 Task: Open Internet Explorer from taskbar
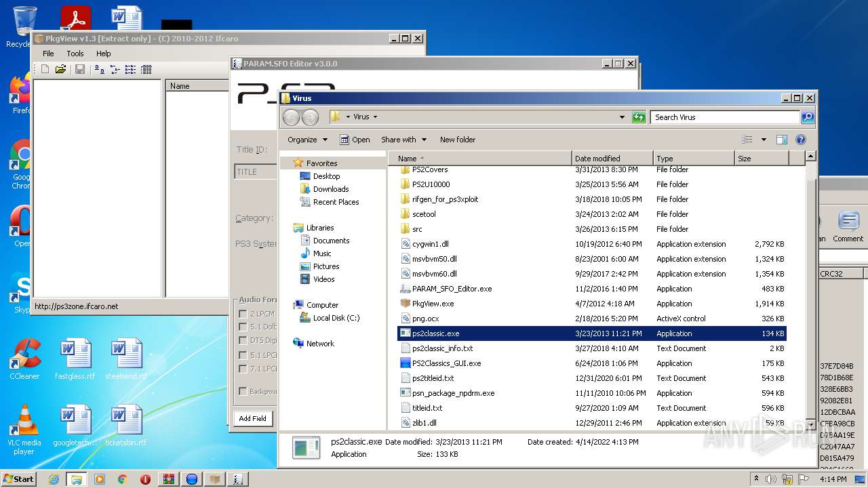[x=54, y=479]
